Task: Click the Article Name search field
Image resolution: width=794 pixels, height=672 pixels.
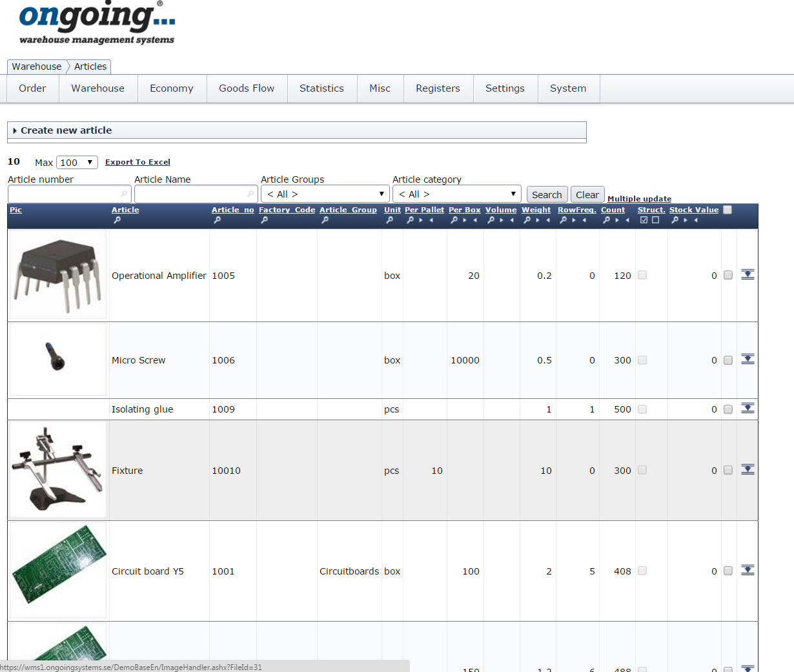Action: point(196,194)
